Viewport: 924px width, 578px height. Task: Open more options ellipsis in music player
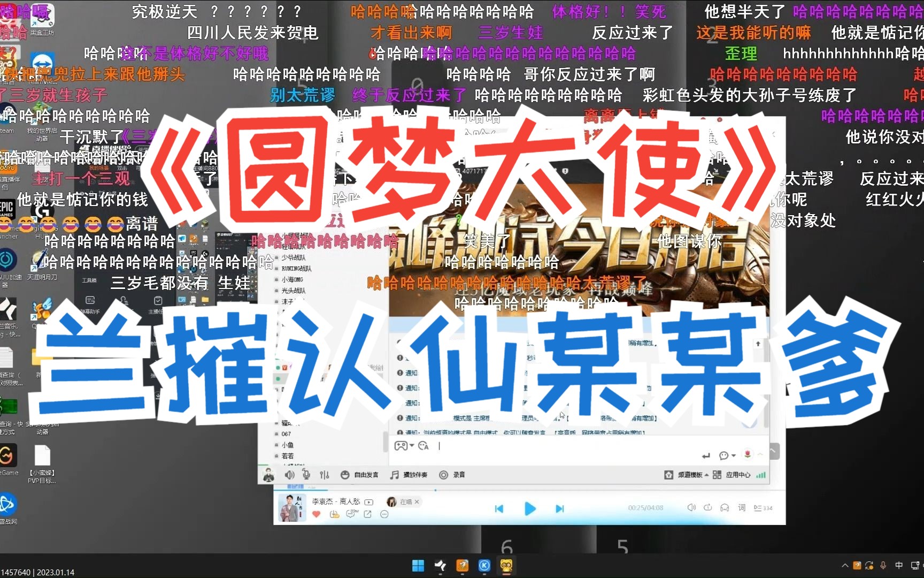pos(384,514)
